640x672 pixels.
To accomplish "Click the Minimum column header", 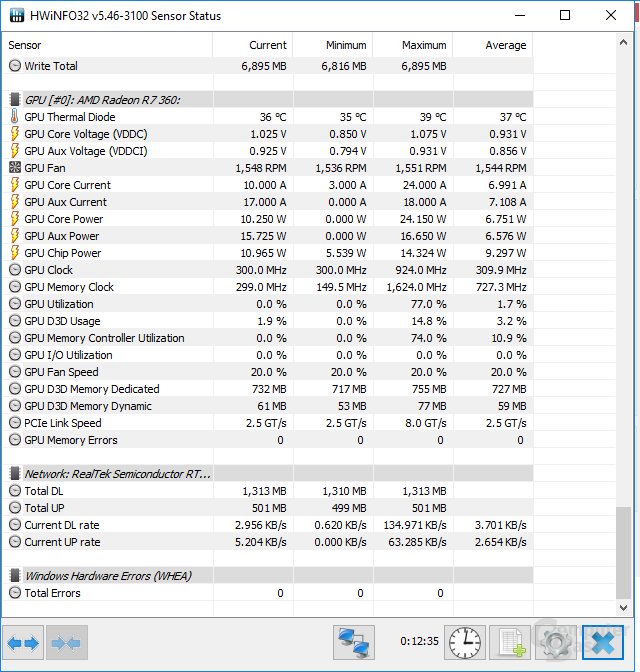I will pyautogui.click(x=333, y=45).
